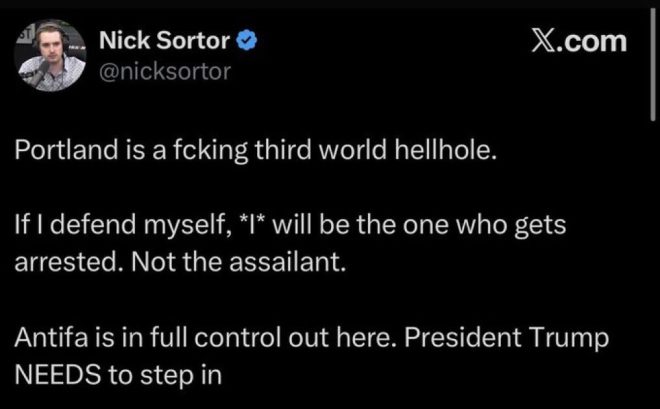Viewport: 660px width, 409px height.
Task: Click the @nicksortor handle
Action: click(165, 70)
